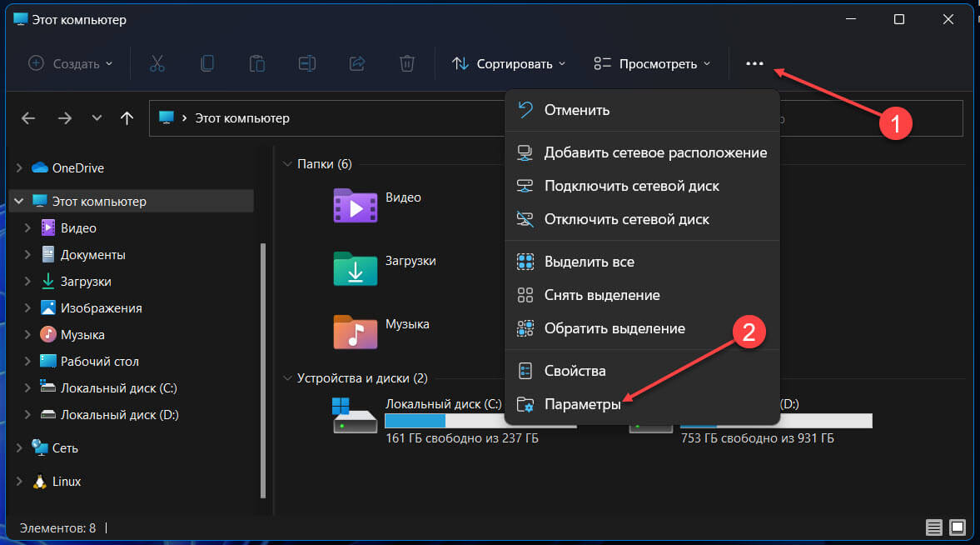This screenshot has width=980, height=545.
Task: Click the Сеть network icon in sidebar
Action: [40, 447]
